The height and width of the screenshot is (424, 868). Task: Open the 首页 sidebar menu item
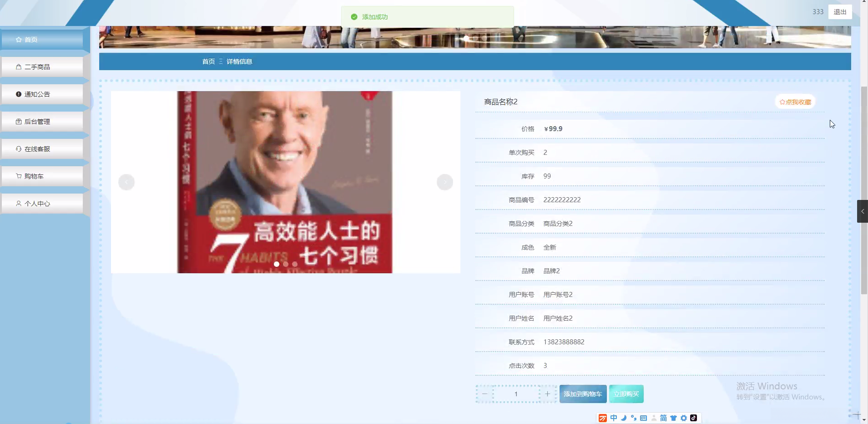(x=42, y=40)
